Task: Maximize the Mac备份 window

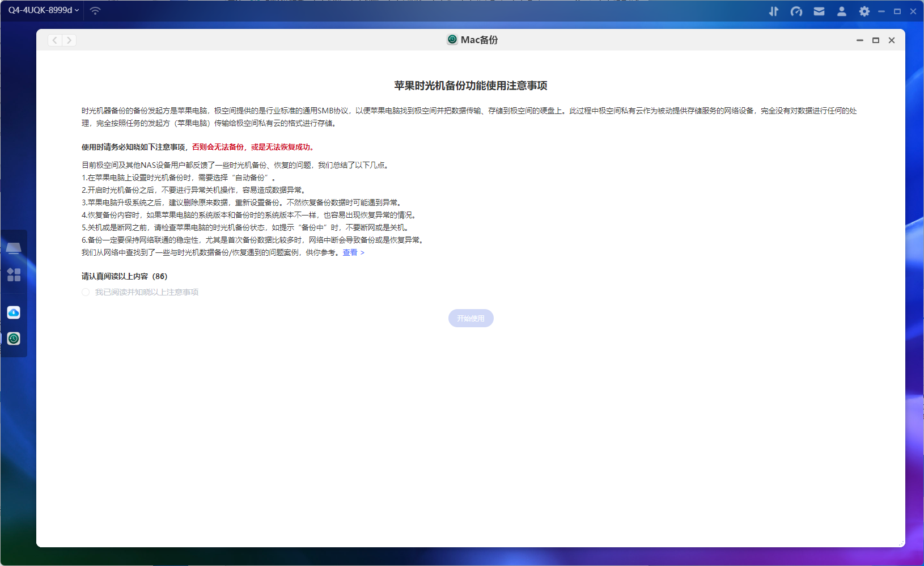Action: tap(876, 40)
